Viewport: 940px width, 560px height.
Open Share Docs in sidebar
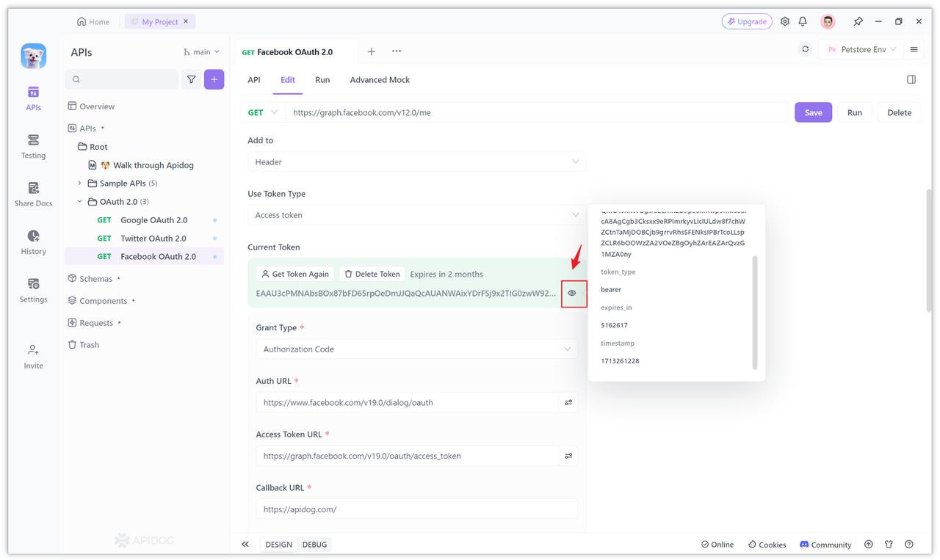[33, 194]
